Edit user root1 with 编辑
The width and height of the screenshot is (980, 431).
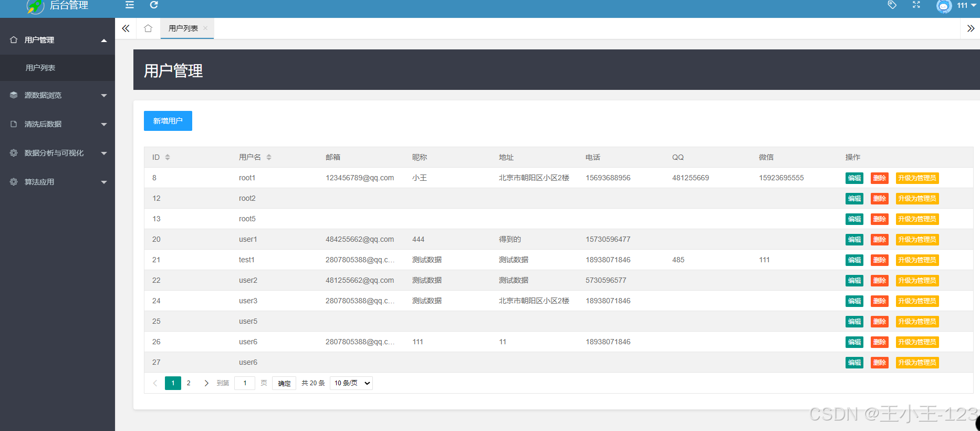coord(854,178)
